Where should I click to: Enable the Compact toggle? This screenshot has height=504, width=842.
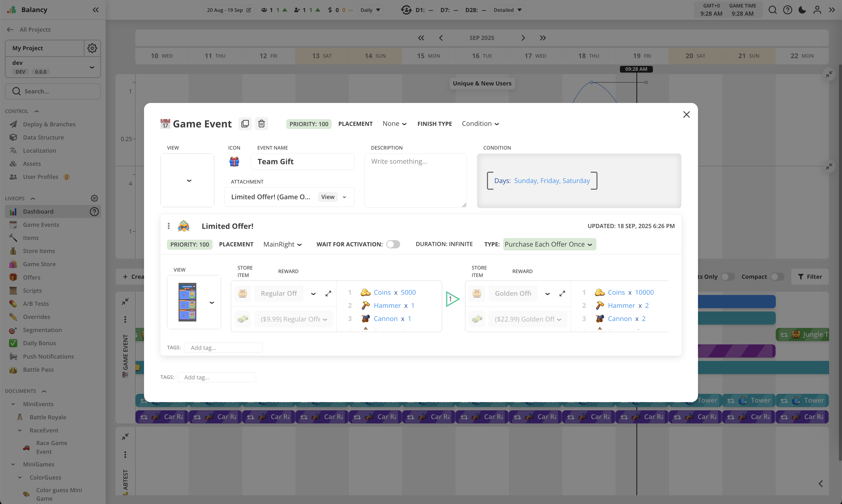(x=777, y=277)
